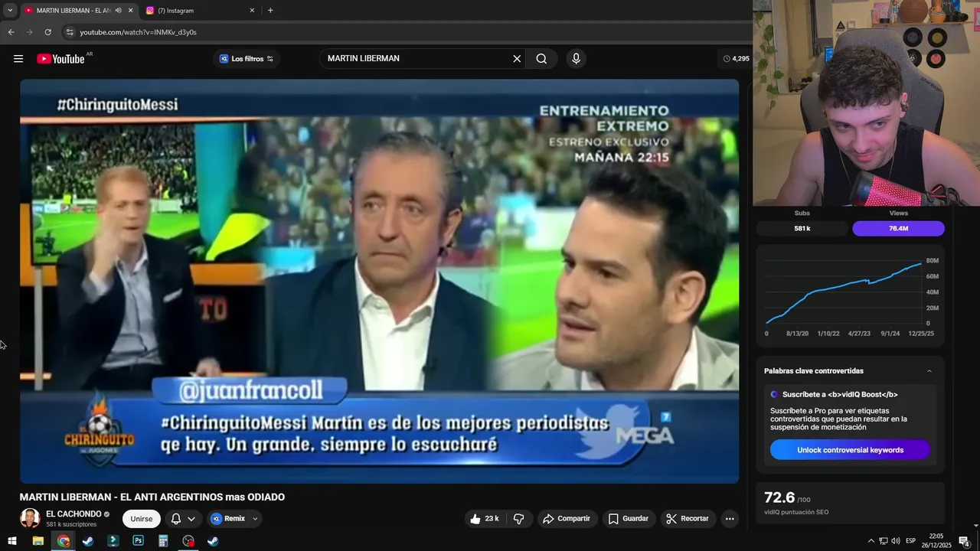Expand the notification options chevron next to bell
The image size is (980, 551).
tap(191, 519)
